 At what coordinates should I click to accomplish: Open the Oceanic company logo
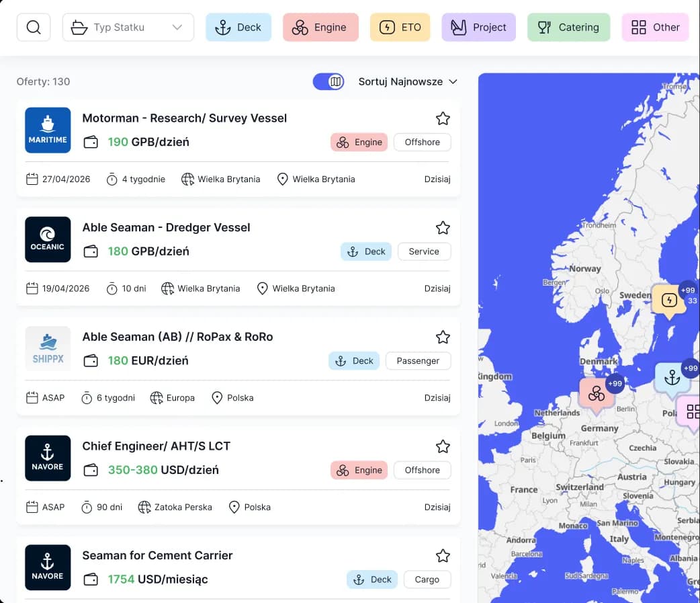point(48,239)
